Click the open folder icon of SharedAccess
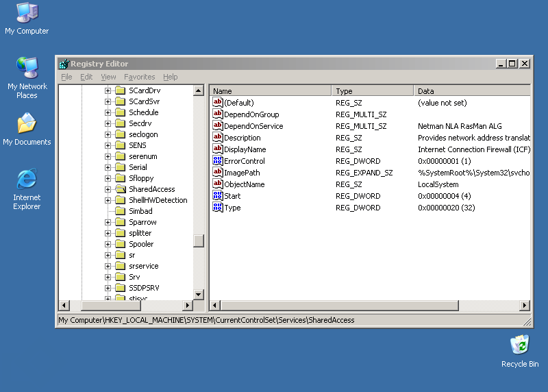Viewport: 548px width, 392px height. [121, 189]
